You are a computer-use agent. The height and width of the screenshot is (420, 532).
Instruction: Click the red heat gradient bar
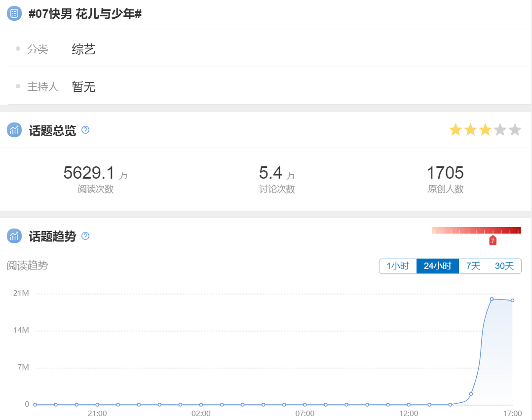tap(476, 230)
